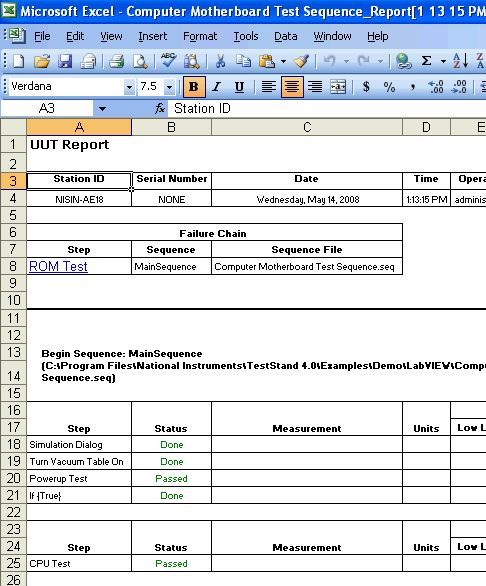
Task: Apply Comma style icon
Action: (412, 87)
